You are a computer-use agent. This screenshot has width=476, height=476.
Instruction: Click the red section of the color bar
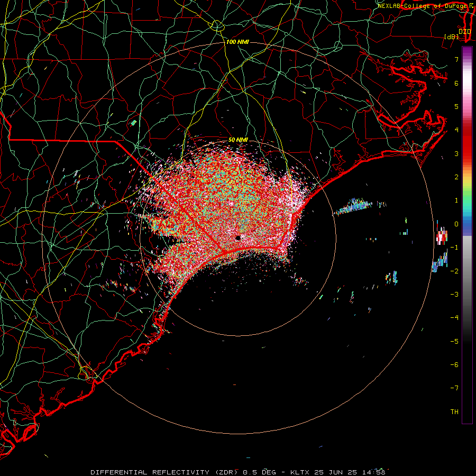467,140
